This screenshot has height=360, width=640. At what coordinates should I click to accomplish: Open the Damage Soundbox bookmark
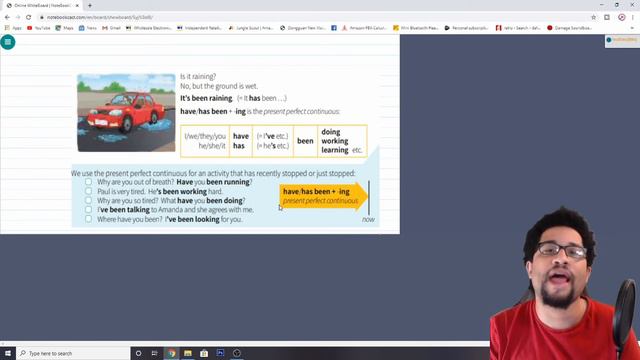point(569,28)
